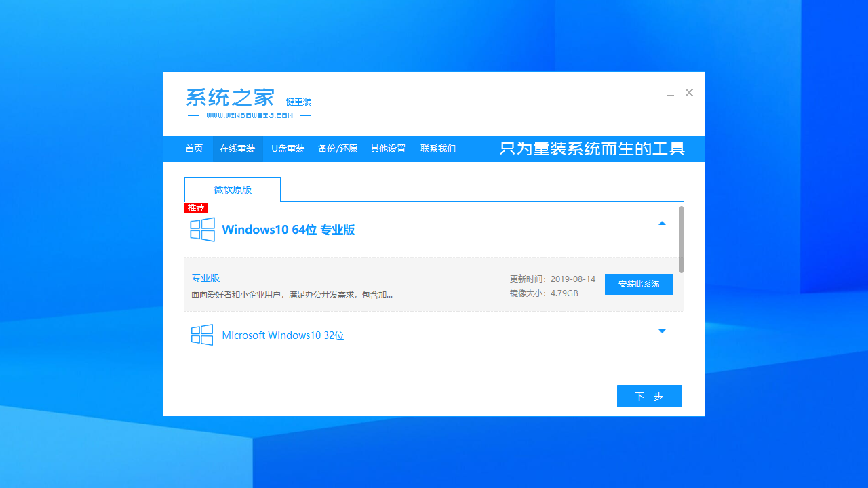This screenshot has width=868, height=488.
Task: Open the 首页 menu item
Action: (x=194, y=148)
